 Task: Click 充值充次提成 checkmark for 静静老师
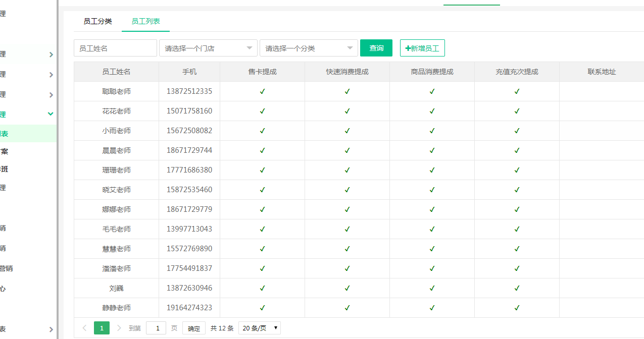click(517, 308)
